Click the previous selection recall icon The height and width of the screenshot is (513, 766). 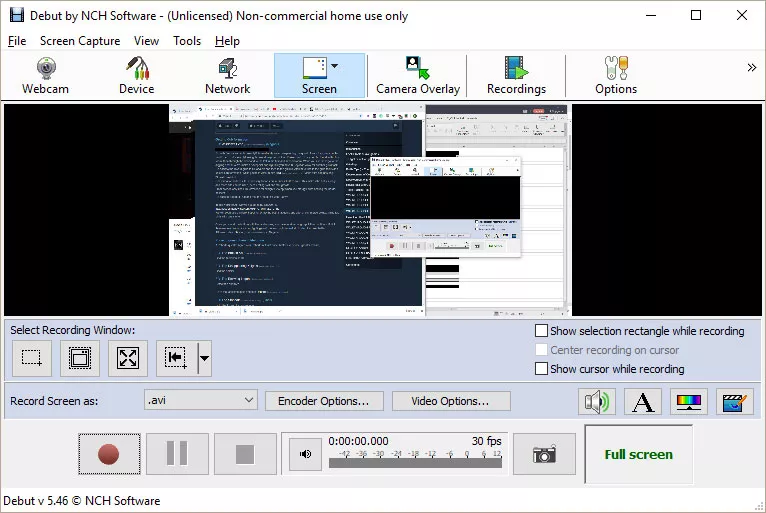[176, 358]
